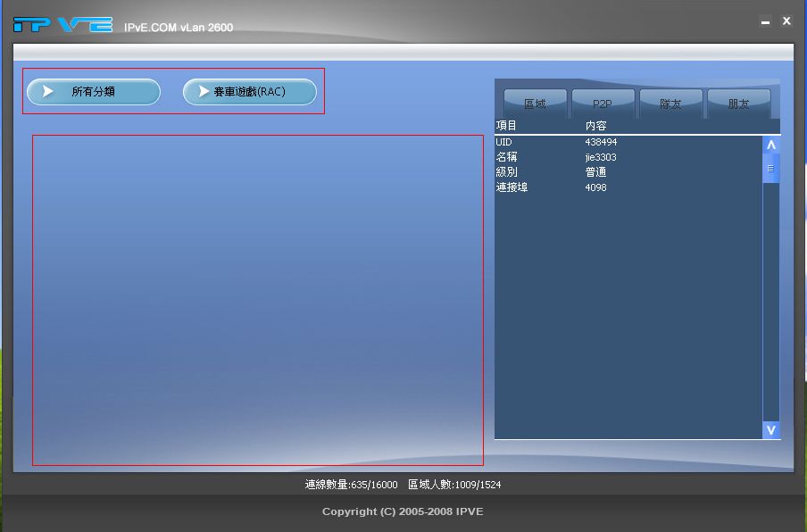Open the 所有分類 category button

click(94, 92)
